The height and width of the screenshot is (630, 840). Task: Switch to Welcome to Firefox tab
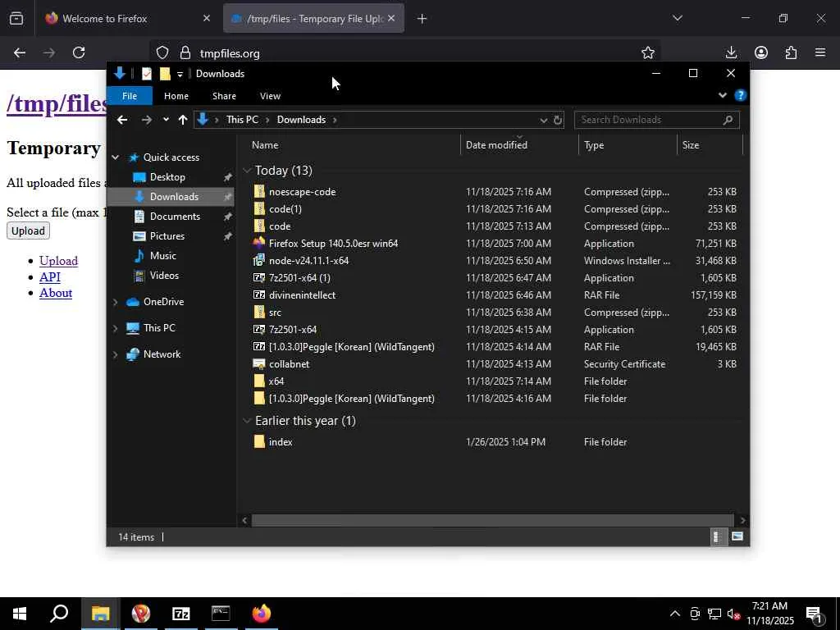tap(127, 18)
